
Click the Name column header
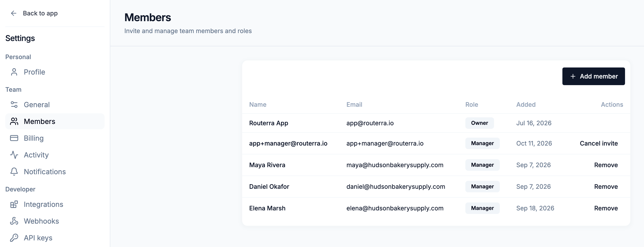258,105
